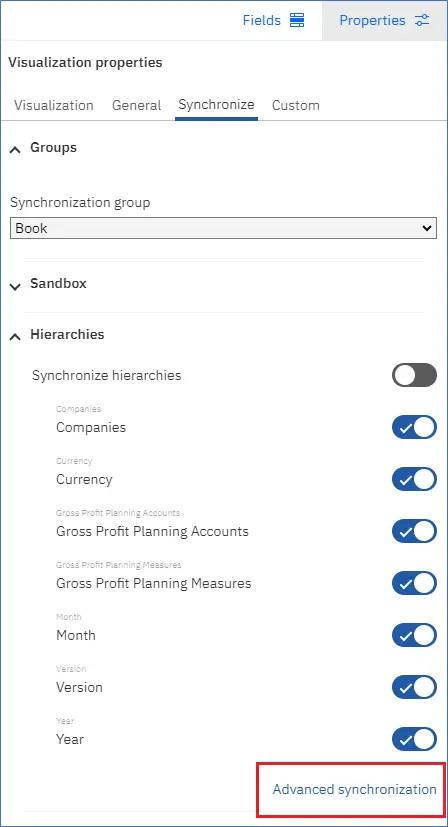This screenshot has height=827, width=448.
Task: Enable the Synchronize hierarchies switch
Action: point(414,375)
